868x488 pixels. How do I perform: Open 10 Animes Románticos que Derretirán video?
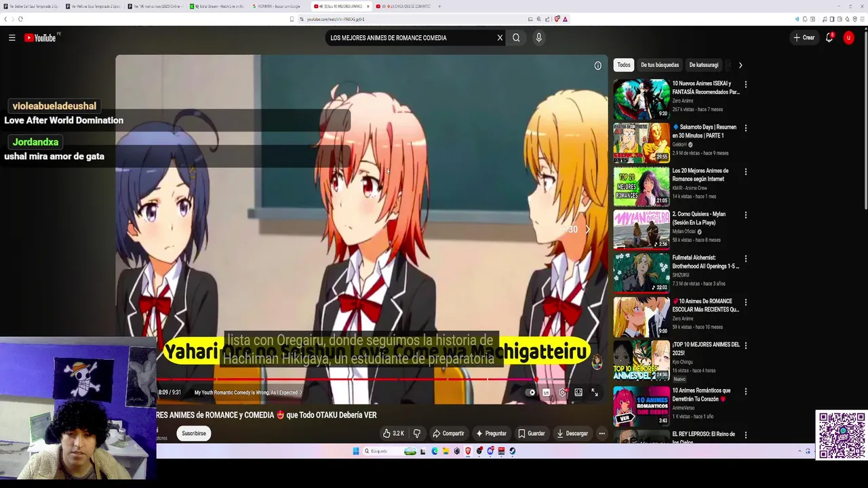click(642, 405)
